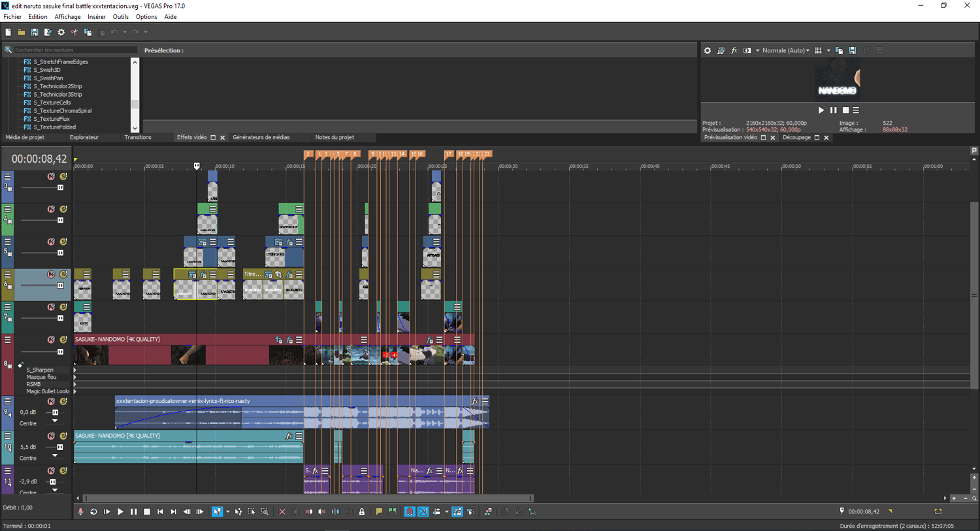The width and height of the screenshot is (980, 531).
Task: Show grid overlays in preview window
Action: 818,50
